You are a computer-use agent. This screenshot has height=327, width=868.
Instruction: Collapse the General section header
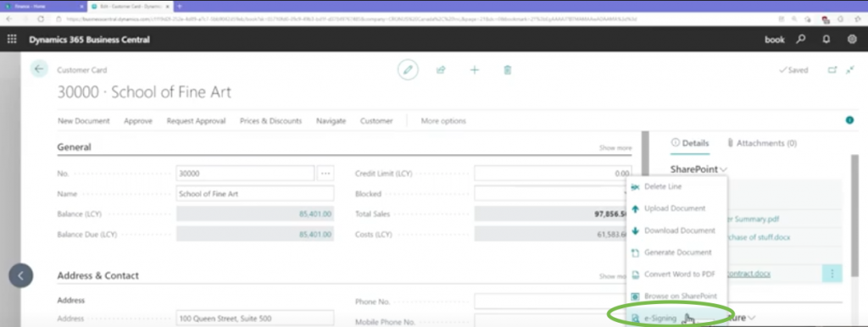point(75,147)
